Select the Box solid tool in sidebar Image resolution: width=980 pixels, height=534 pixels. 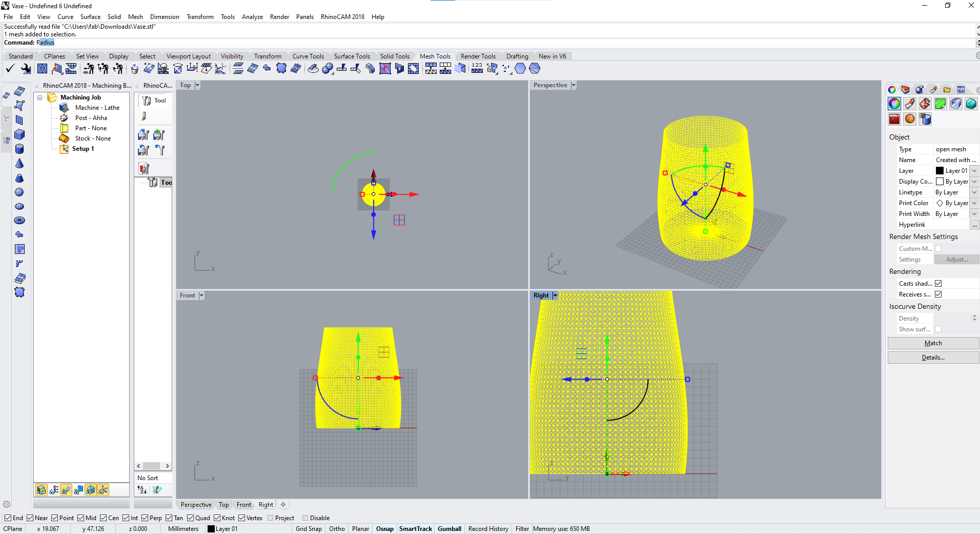click(x=19, y=134)
